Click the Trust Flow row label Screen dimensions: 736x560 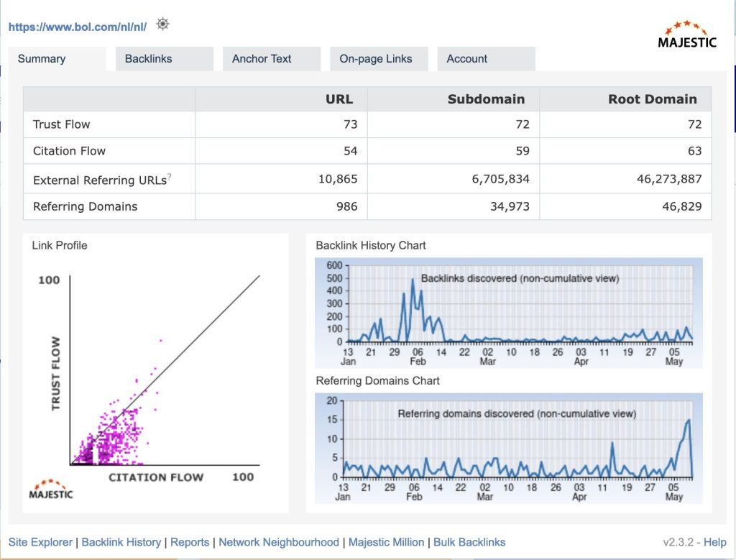pos(62,124)
